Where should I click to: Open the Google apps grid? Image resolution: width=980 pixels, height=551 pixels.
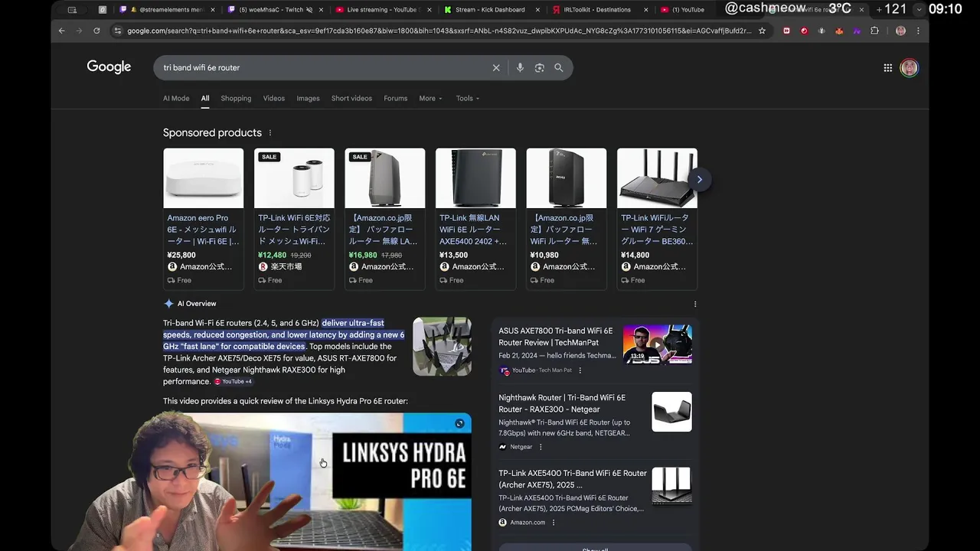[888, 67]
